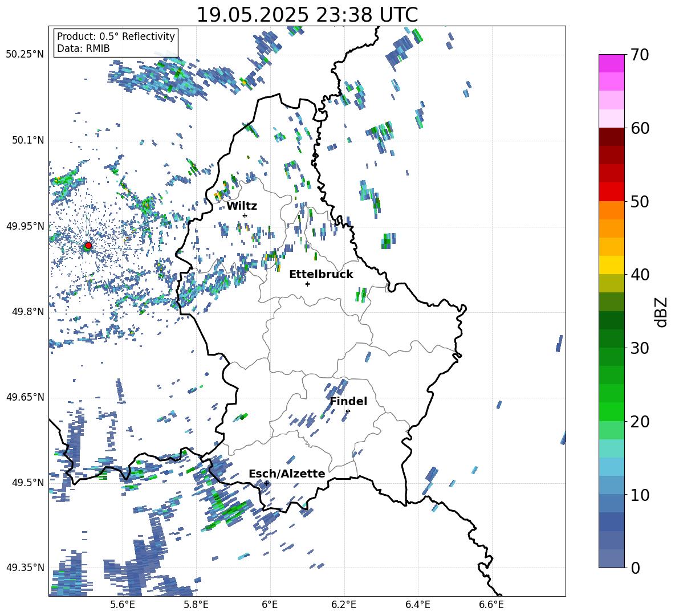Image resolution: width=675 pixels, height=616 pixels.
Task: Click the 49.35°N latitude label
Action: click(25, 568)
